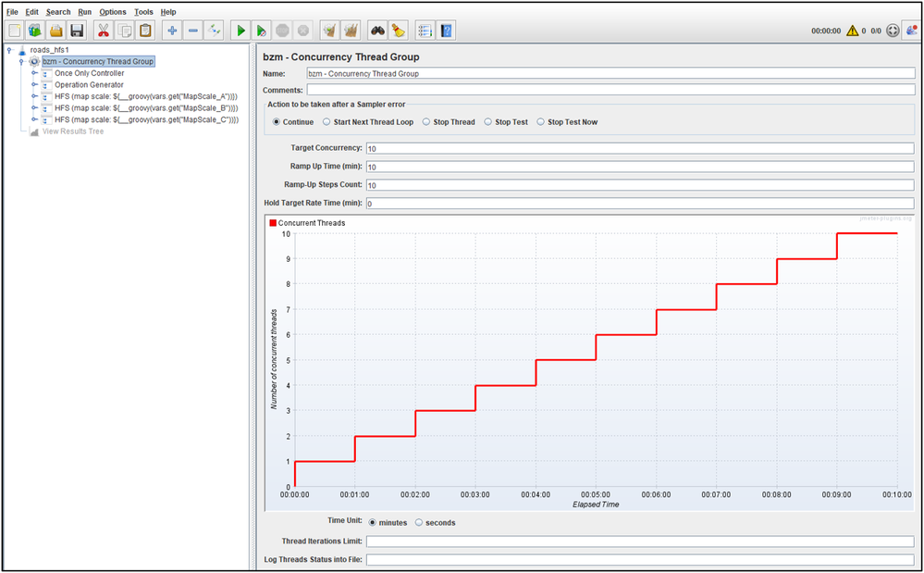Click the blue plus Expand All icon

tap(172, 31)
